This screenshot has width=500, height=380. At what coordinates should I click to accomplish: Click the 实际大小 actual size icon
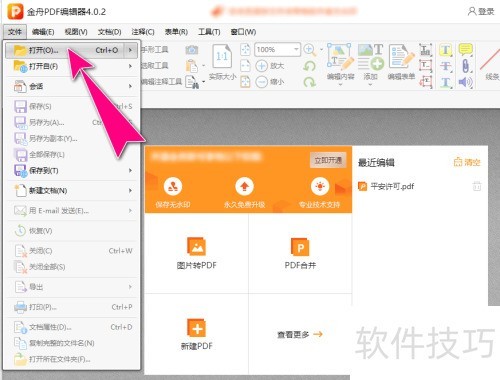222,57
